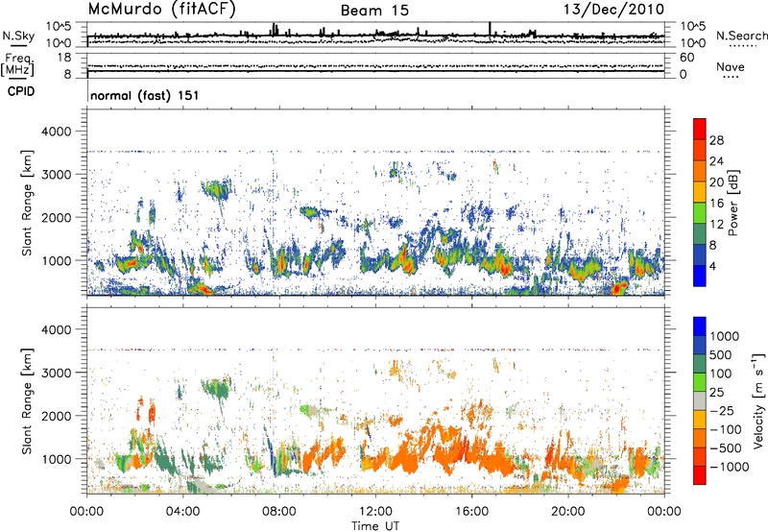The height and width of the screenshot is (532, 768).
Task: Click the '16:00' time axis label
Action: (x=471, y=512)
